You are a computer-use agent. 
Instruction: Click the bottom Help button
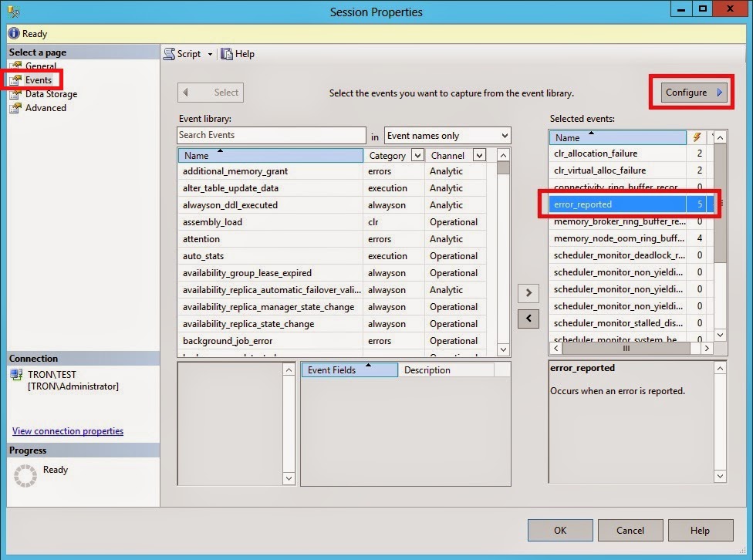coord(701,530)
